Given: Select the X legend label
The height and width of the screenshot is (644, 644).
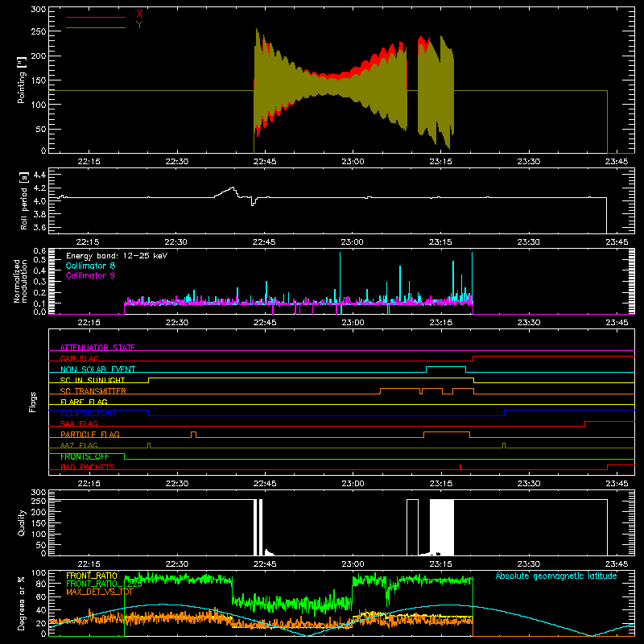Looking at the screenshot, I should tap(139, 14).
